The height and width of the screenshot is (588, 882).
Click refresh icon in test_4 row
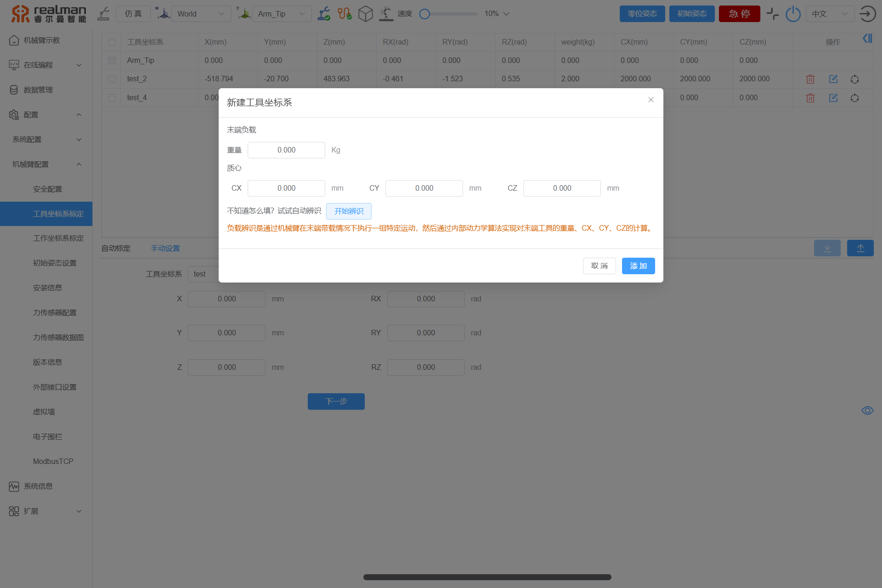click(x=854, y=98)
